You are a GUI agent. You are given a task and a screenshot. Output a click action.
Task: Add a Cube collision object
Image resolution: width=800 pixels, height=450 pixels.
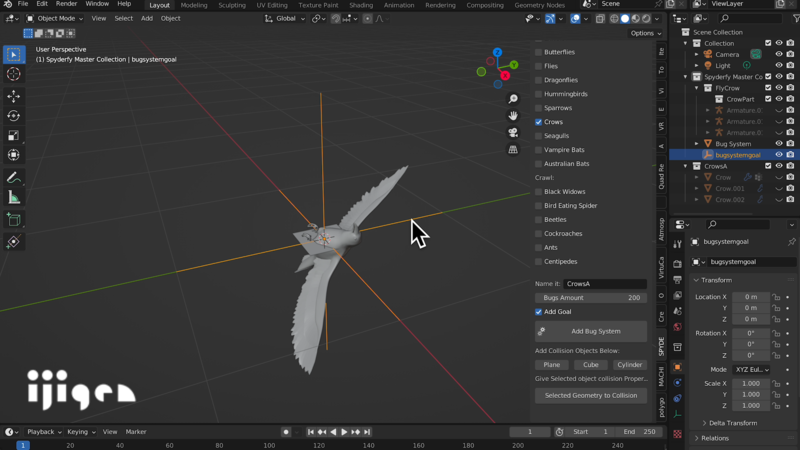[x=591, y=365]
